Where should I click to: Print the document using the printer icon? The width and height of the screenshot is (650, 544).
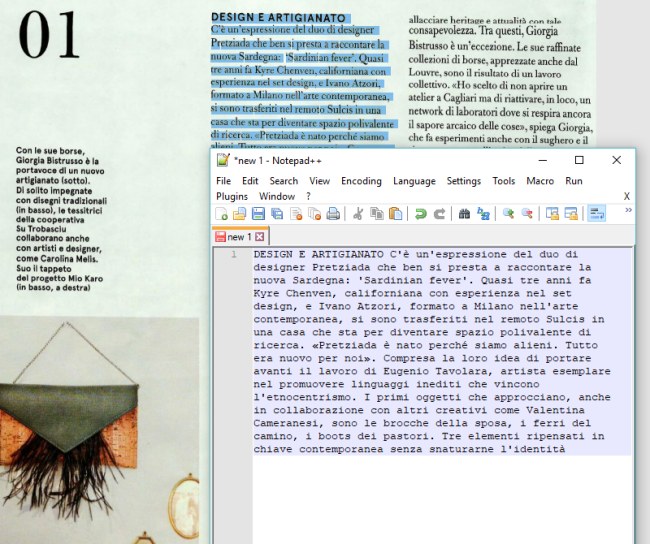click(333, 214)
